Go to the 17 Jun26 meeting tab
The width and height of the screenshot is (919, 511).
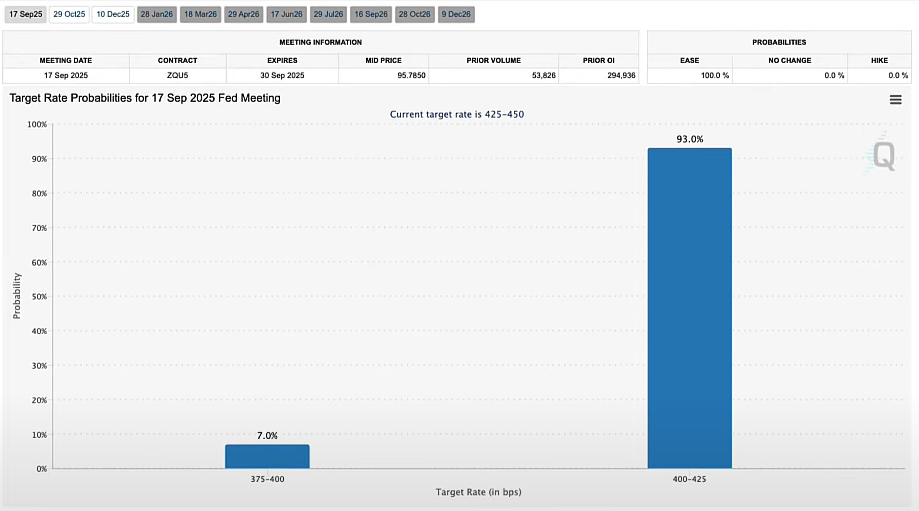[x=286, y=14]
